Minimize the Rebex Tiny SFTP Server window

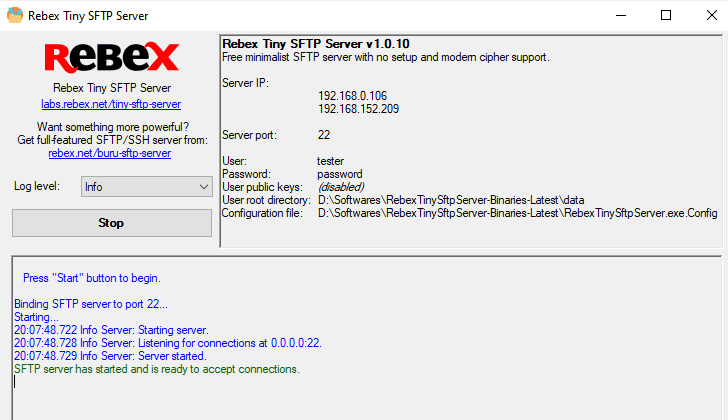[x=621, y=15]
